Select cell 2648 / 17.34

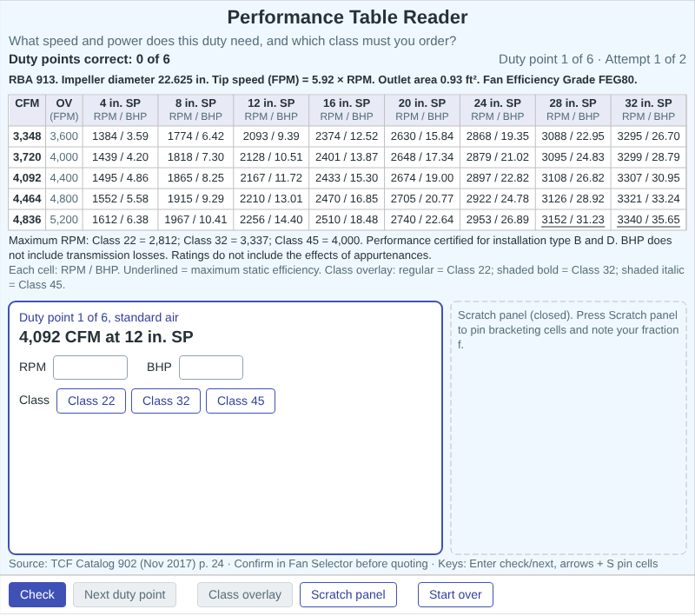pyautogui.click(x=422, y=157)
